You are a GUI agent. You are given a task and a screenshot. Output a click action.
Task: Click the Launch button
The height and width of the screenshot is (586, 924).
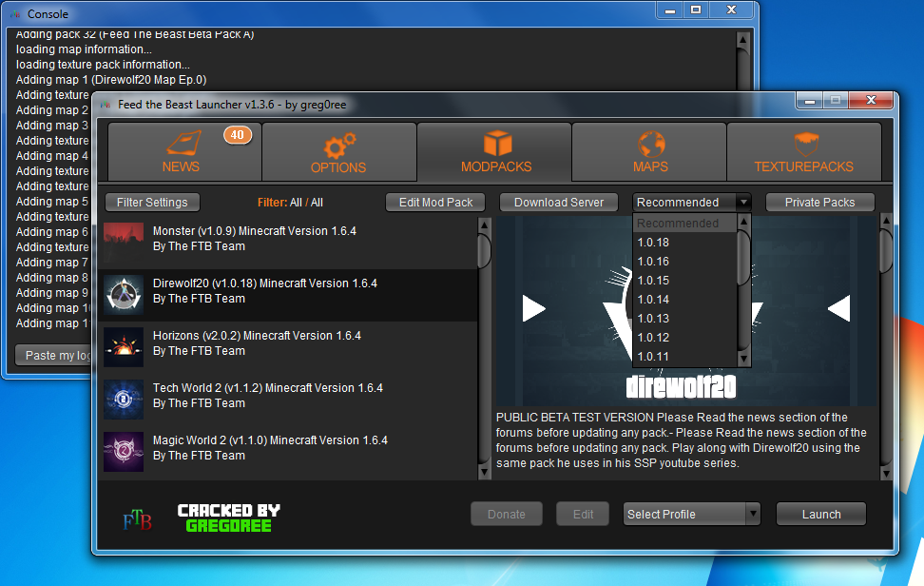[821, 514]
